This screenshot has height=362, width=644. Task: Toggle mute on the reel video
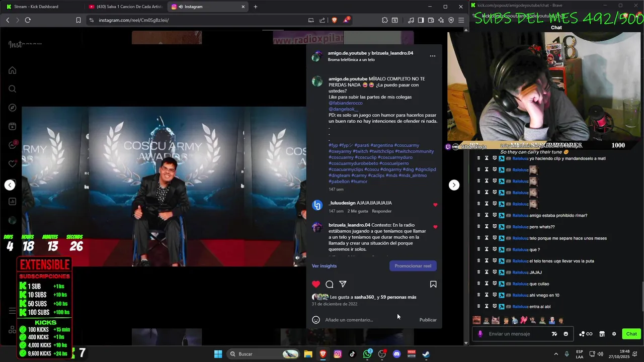[297, 257]
